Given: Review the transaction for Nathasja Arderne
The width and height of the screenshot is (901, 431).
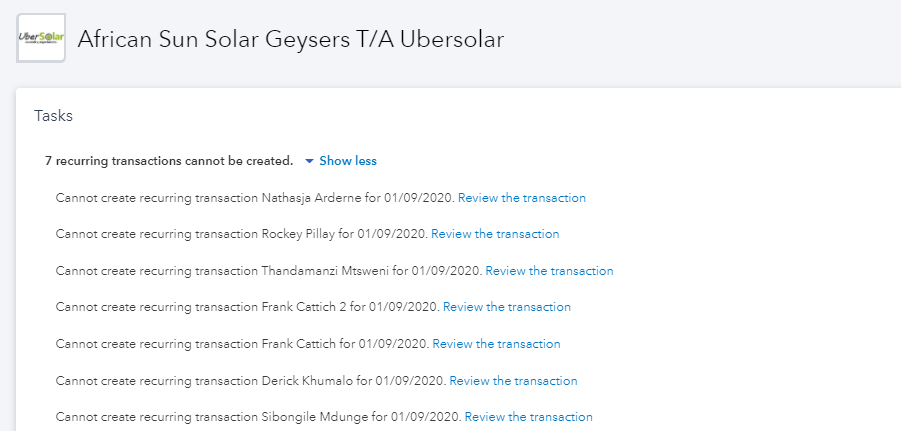Looking at the screenshot, I should point(522,198).
